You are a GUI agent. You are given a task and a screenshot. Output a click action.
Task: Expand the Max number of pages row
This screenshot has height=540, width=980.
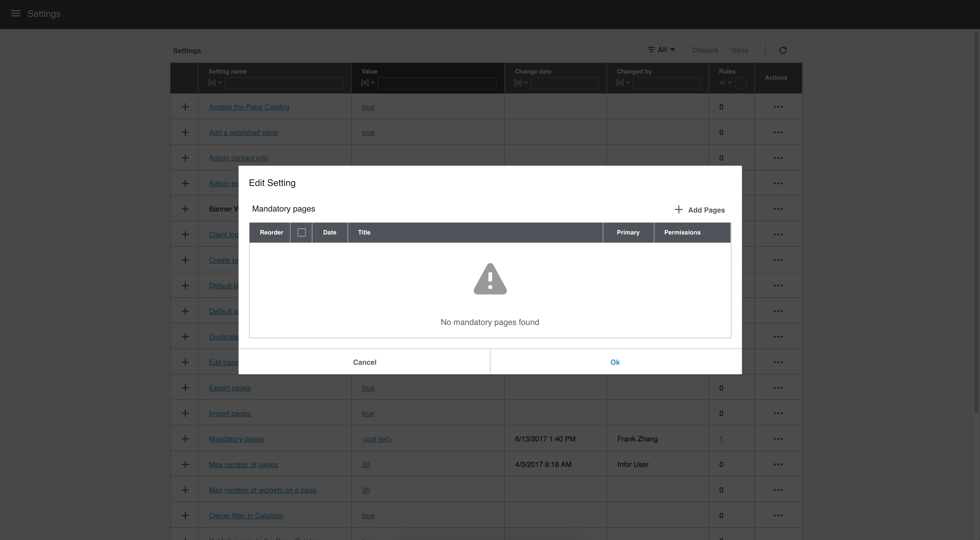click(185, 464)
